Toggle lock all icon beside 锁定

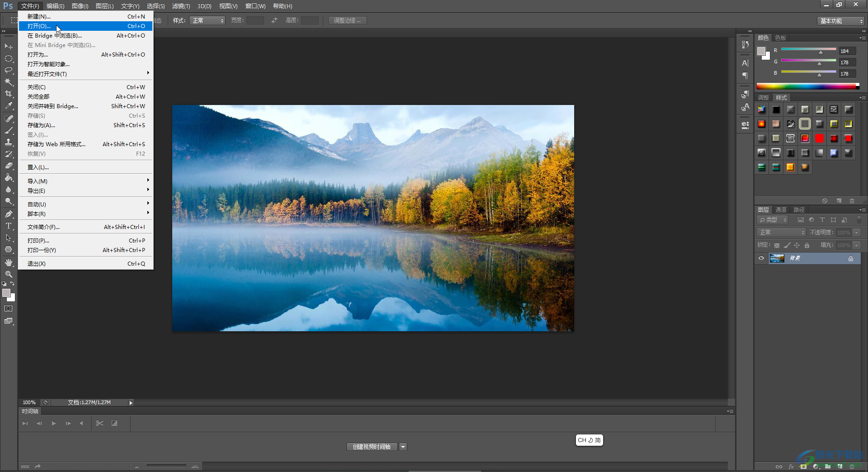(x=807, y=245)
